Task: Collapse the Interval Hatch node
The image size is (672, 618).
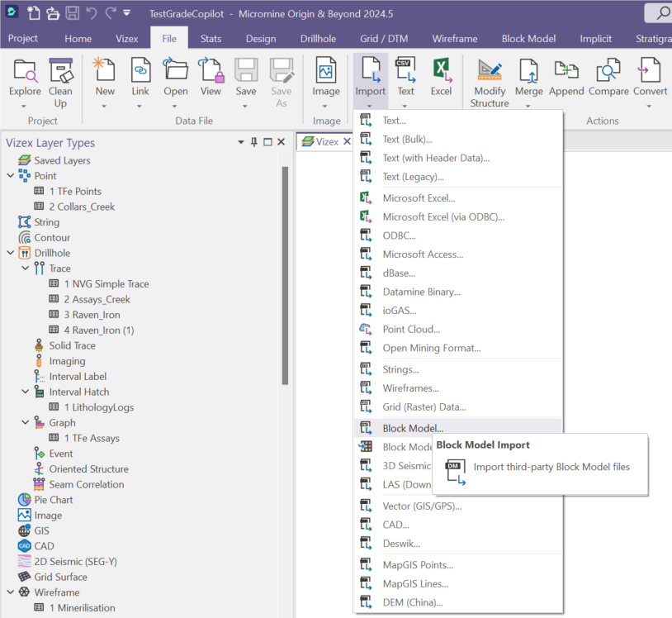Action: [25, 392]
